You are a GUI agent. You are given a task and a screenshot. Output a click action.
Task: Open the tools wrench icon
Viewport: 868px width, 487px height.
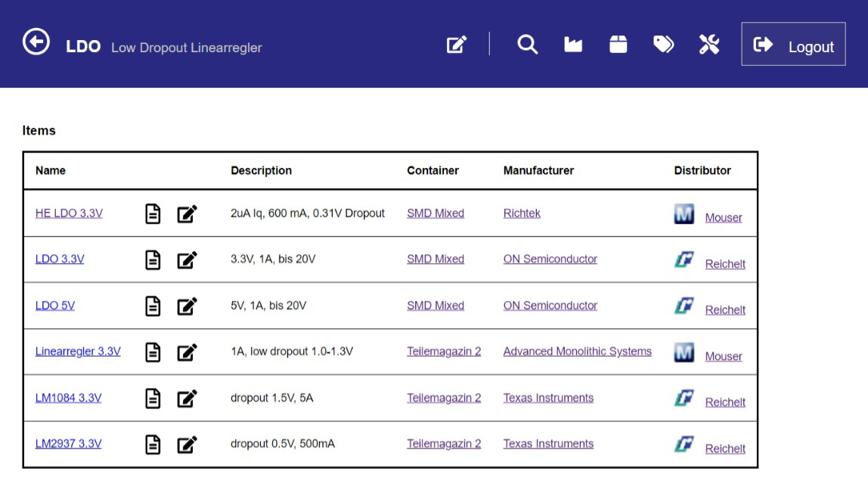coord(709,45)
